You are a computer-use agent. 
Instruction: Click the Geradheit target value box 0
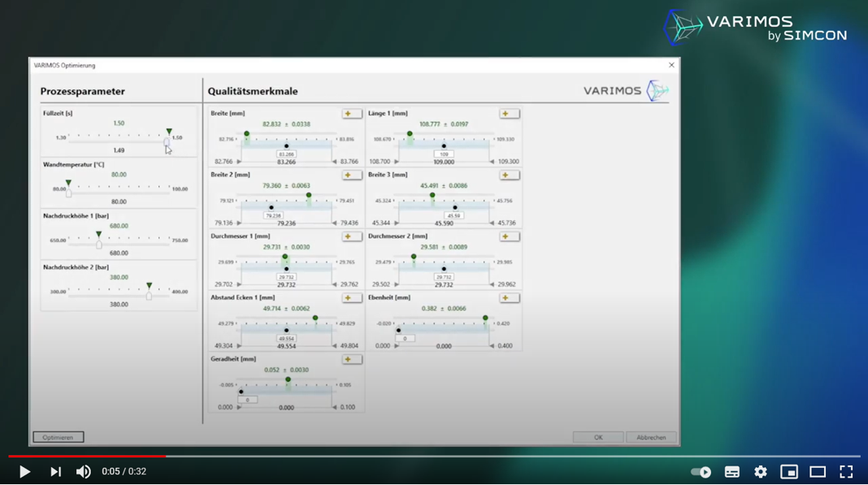[247, 401]
